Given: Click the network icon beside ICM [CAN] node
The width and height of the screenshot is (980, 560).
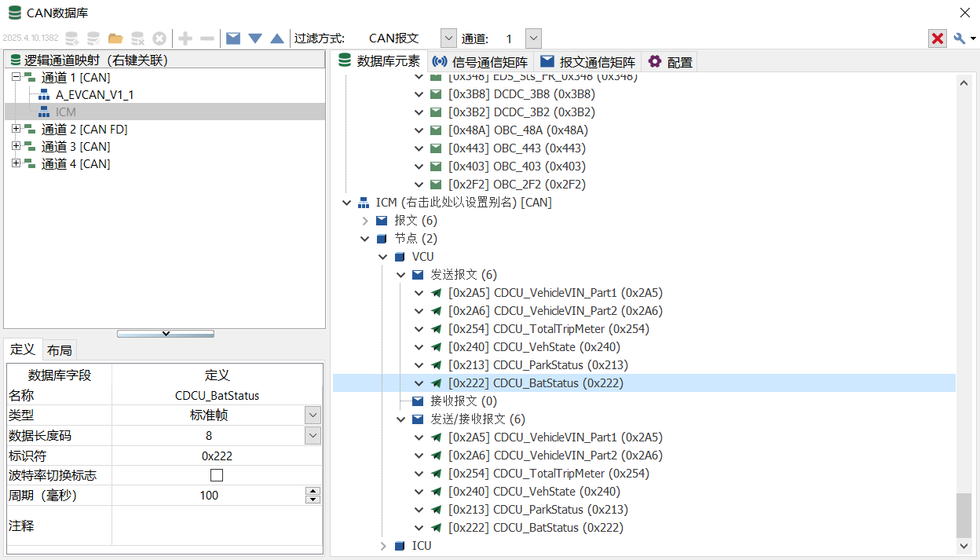Looking at the screenshot, I should [364, 203].
